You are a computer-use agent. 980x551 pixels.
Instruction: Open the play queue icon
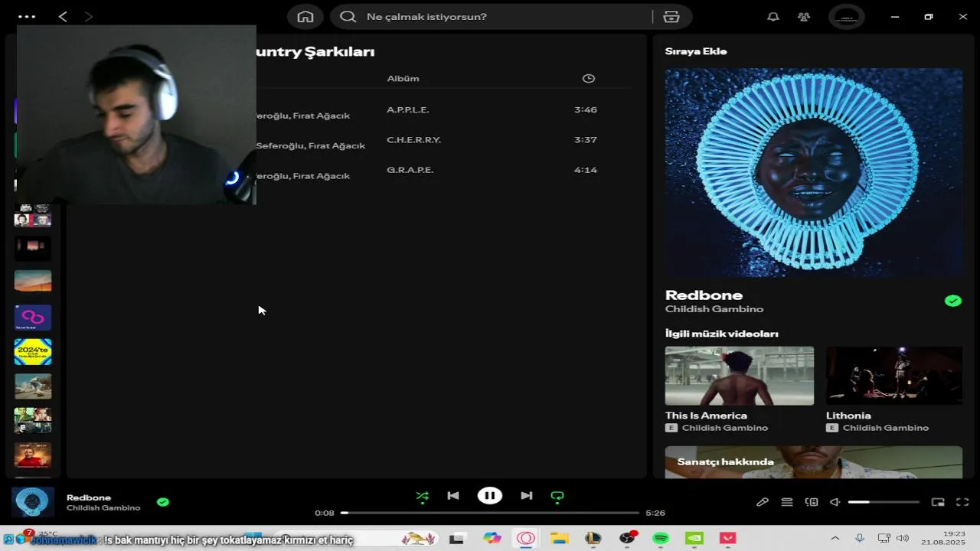tap(787, 502)
